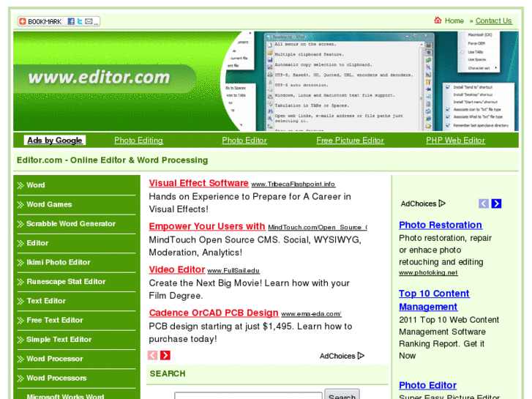Viewport: 532px width, 399px height.
Task: Visit MindTouch.com/Open_Source URL
Action: [x=318, y=227]
